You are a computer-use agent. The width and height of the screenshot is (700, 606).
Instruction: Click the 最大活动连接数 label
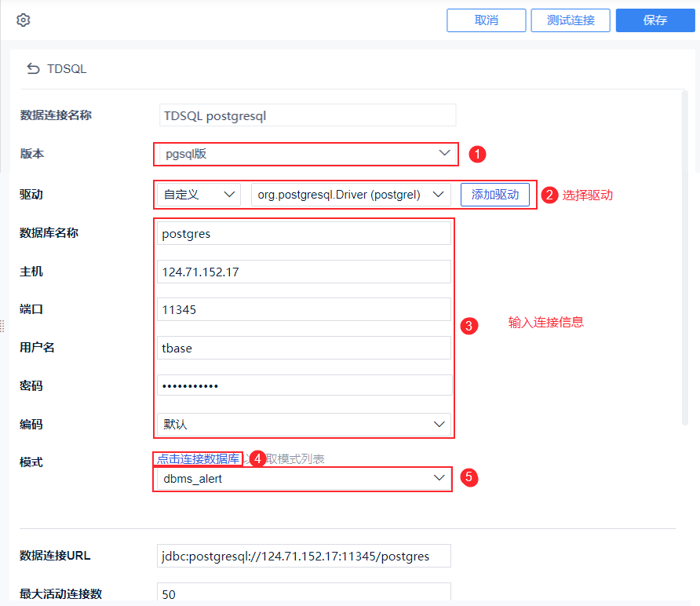60,594
